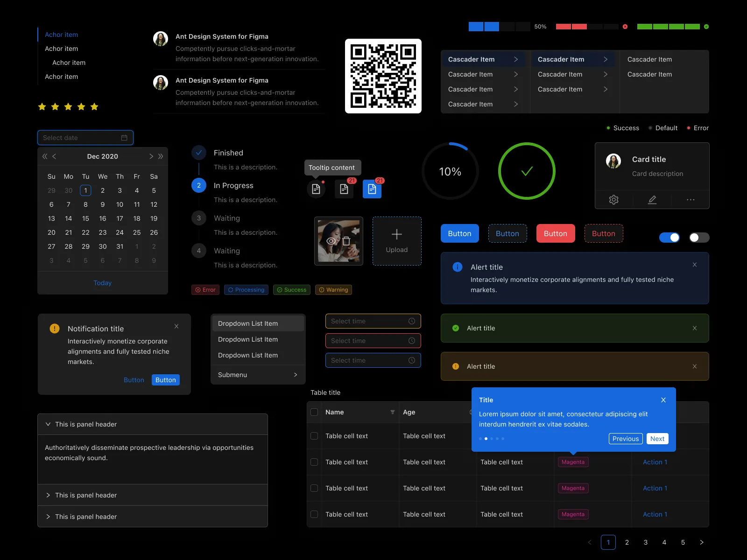Click Next in the Title tour popup
The height and width of the screenshot is (560, 747).
tap(657, 439)
